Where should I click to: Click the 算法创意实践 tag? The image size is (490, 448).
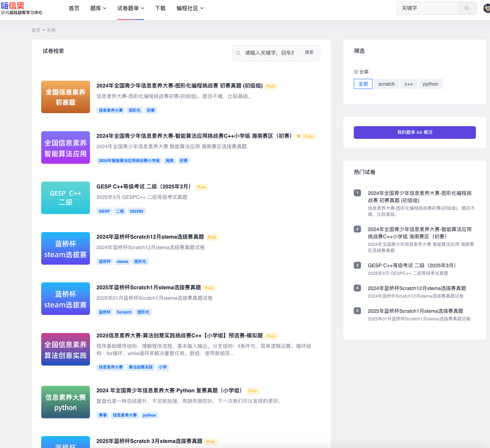[141, 367]
